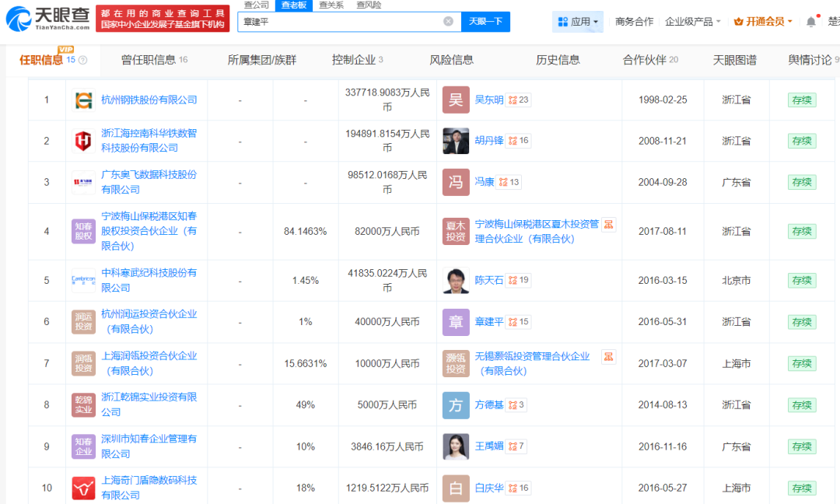Image resolution: width=840 pixels, height=504 pixels.
Task: Click the date 2016-03-15
Action: [663, 280]
